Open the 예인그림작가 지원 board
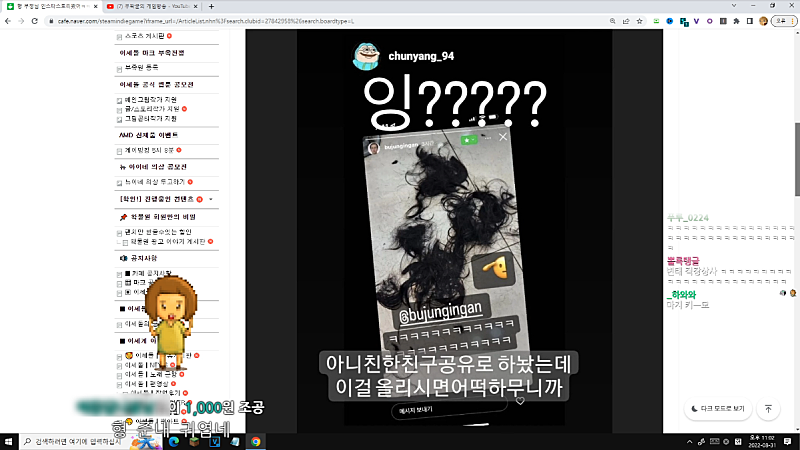 pyautogui.click(x=151, y=100)
